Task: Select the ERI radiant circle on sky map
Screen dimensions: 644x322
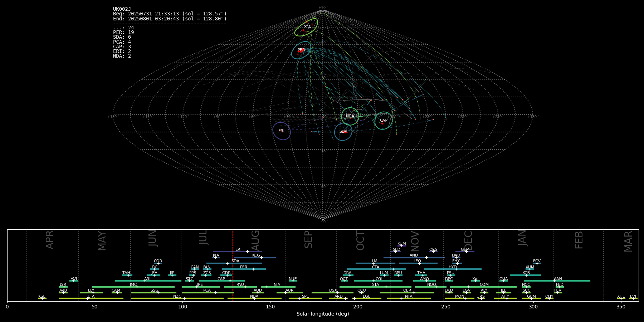Action: coord(282,131)
